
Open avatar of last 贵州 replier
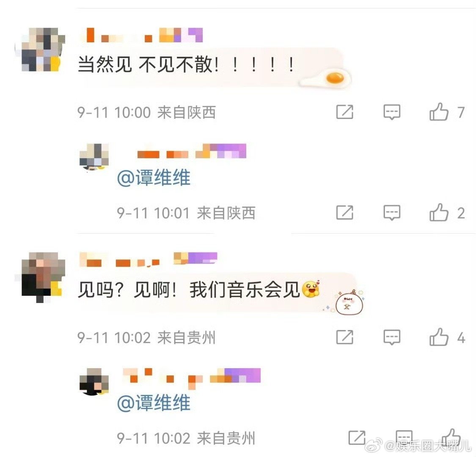[94, 382]
